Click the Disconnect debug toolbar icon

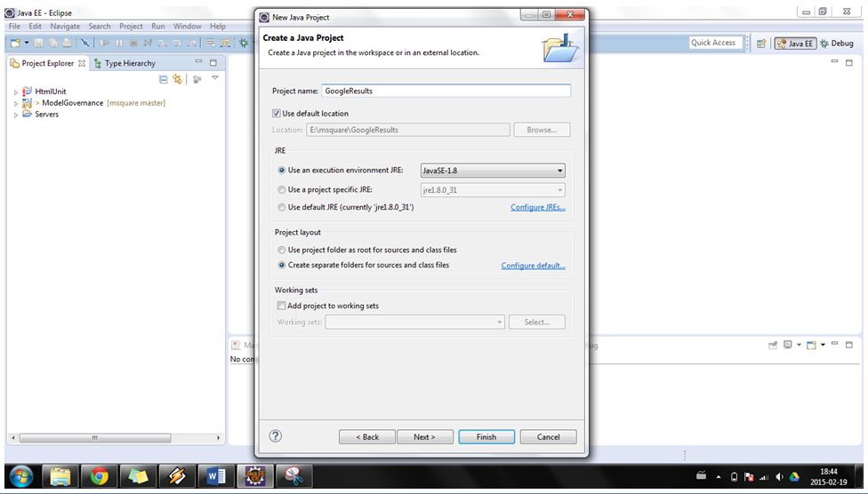coord(148,43)
